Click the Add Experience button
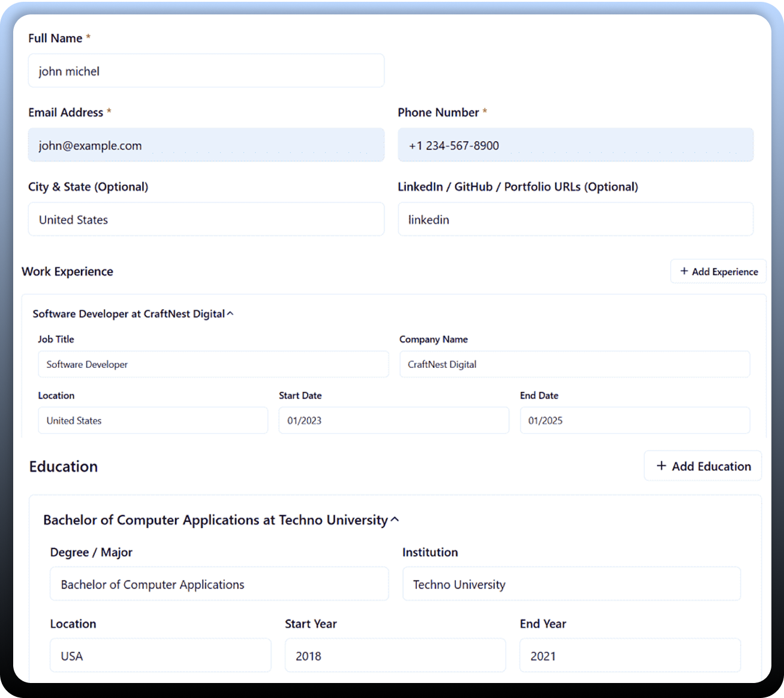This screenshot has height=698, width=784. pyautogui.click(x=718, y=271)
